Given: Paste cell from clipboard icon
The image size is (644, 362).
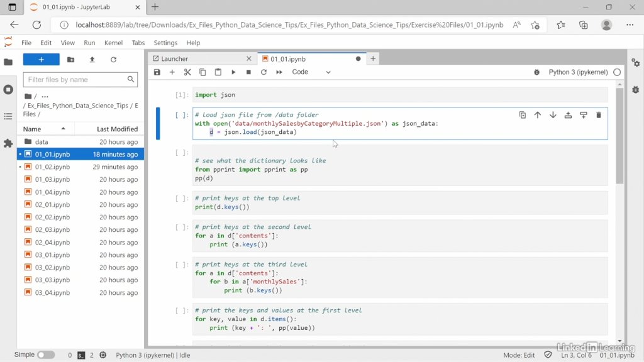Looking at the screenshot, I should coord(218,72).
